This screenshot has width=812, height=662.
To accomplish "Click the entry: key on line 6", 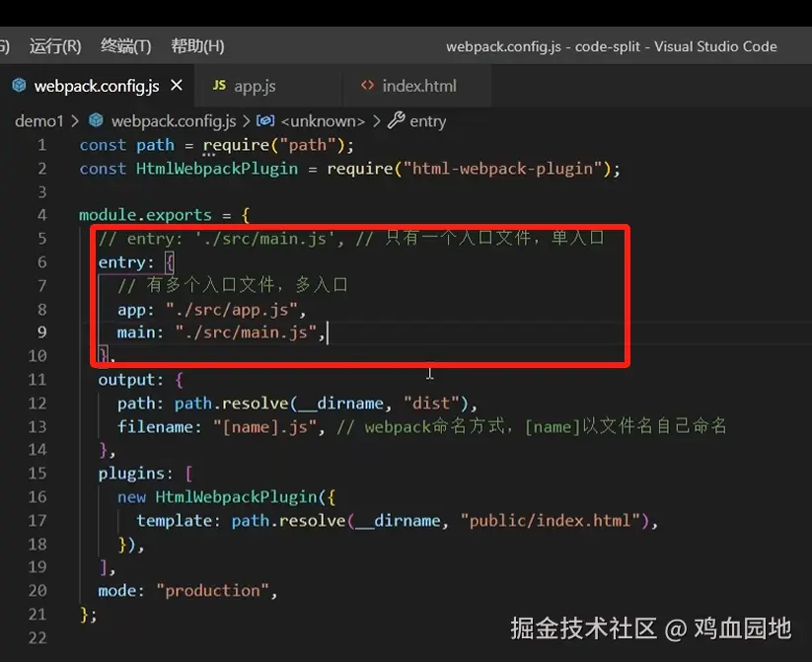I will pos(126,262).
